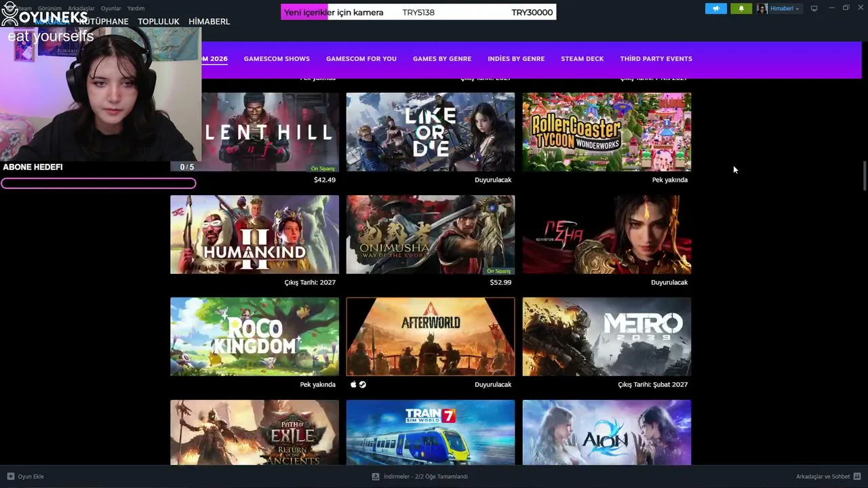The image size is (868, 488).
Task: Open the Görünüm menu
Action: coord(50,8)
